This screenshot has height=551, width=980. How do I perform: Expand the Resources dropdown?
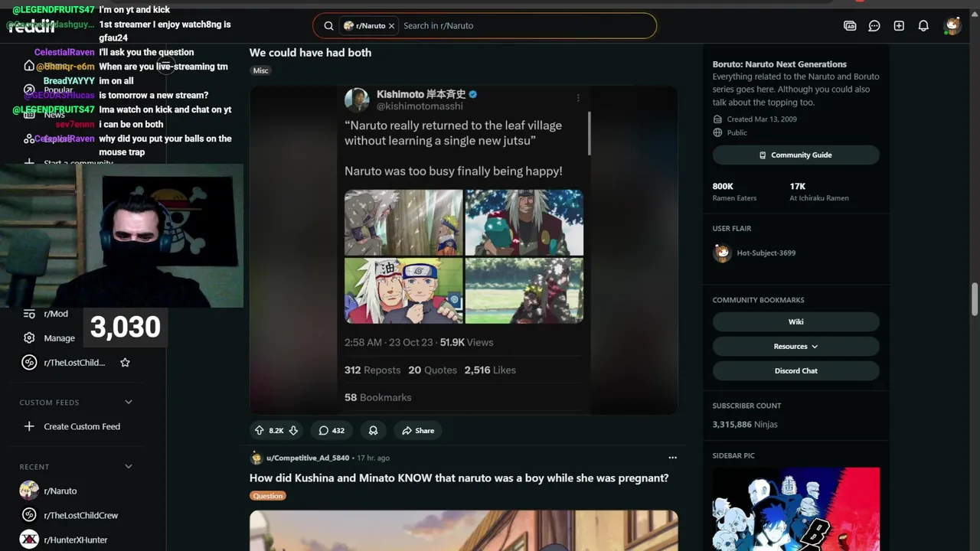pyautogui.click(x=795, y=346)
